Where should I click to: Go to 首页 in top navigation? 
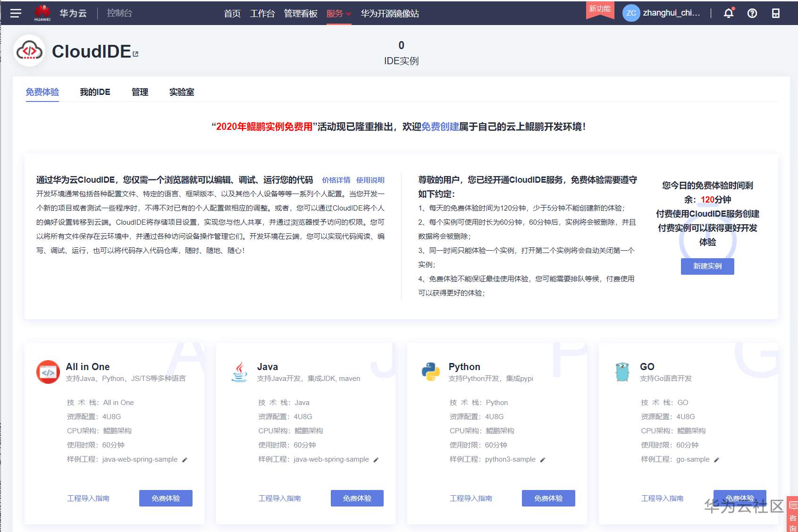pyautogui.click(x=232, y=14)
